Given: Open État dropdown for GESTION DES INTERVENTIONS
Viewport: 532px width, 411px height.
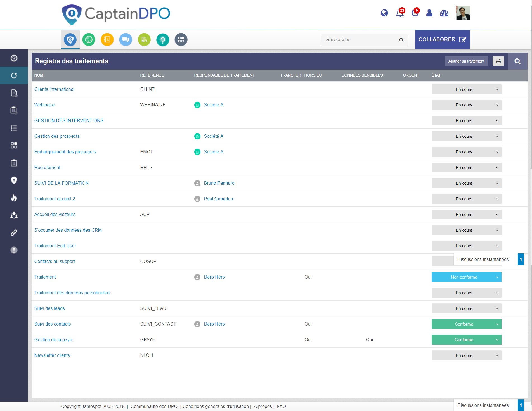Looking at the screenshot, I should 466,121.
